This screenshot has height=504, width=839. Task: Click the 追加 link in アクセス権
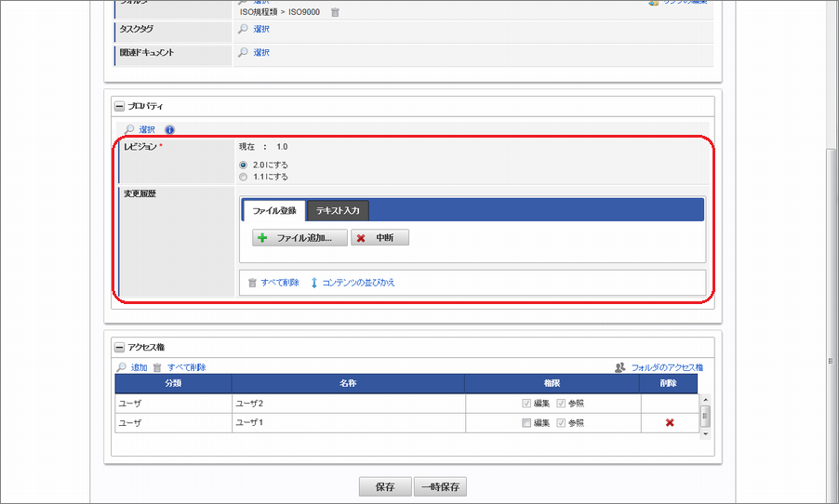[x=140, y=367]
